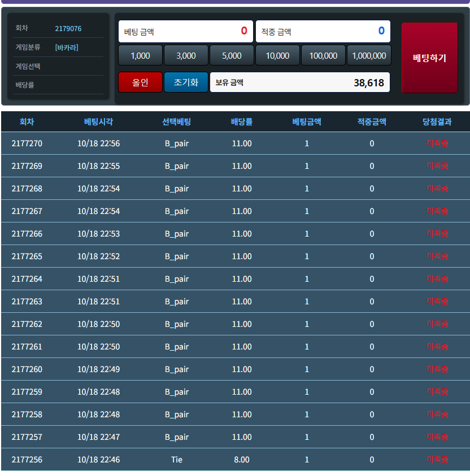Click bet time 10/18 22:46
The height and width of the screenshot is (476, 470).
pyautogui.click(x=98, y=460)
